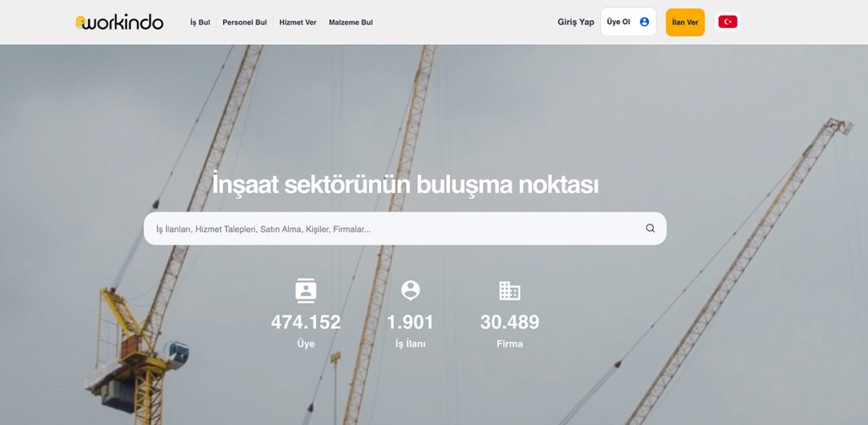Click the 1.901 job listings count
868x425 pixels.
click(x=410, y=322)
